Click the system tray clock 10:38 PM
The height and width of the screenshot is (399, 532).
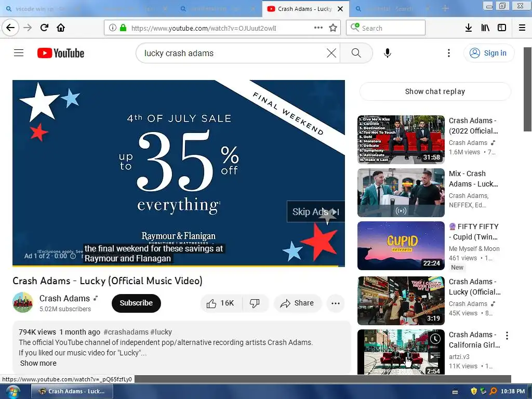(x=513, y=391)
